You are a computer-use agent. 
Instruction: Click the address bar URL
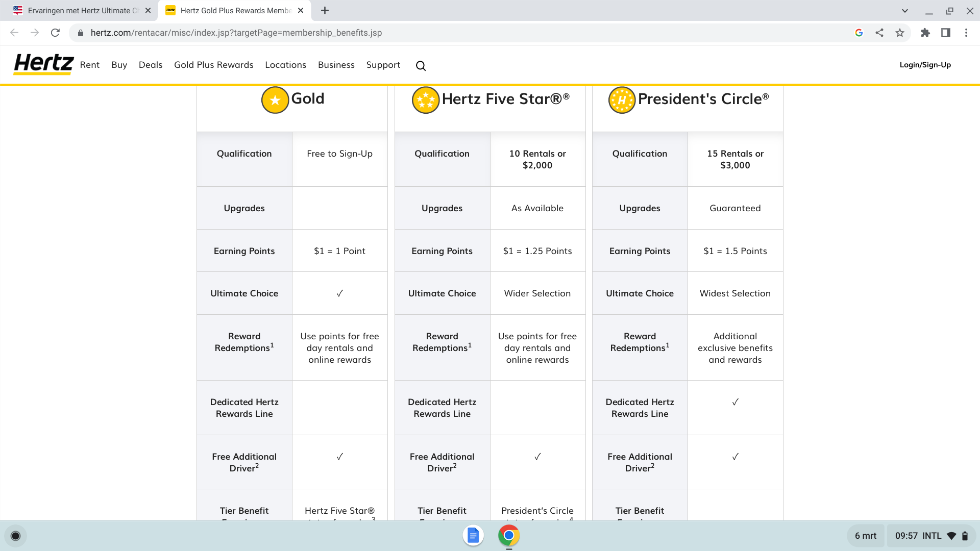pyautogui.click(x=236, y=33)
